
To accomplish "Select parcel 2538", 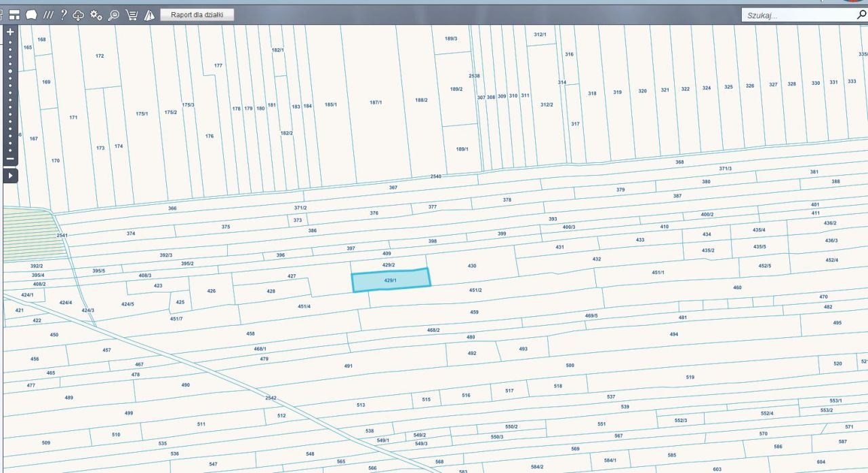I will pos(474,76).
